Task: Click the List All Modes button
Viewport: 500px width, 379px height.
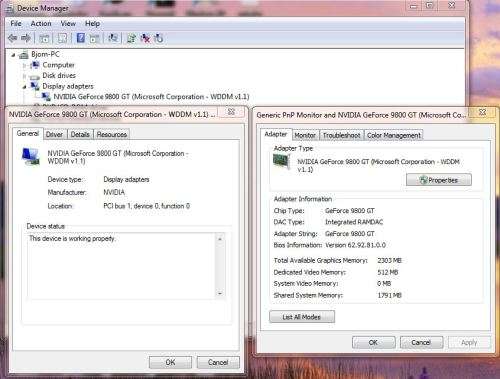Action: 302,317
